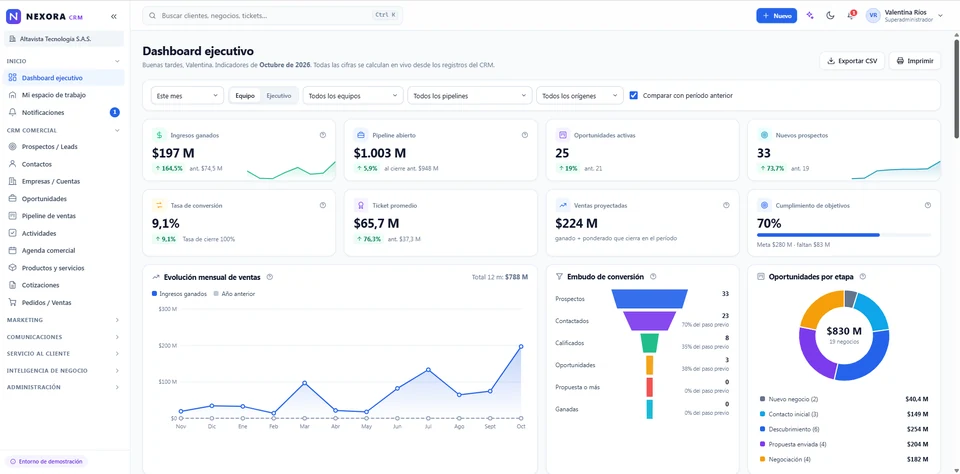Open the help icon next to Oportunidades por etapa
Image resolution: width=960 pixels, height=474 pixels.
tap(863, 277)
